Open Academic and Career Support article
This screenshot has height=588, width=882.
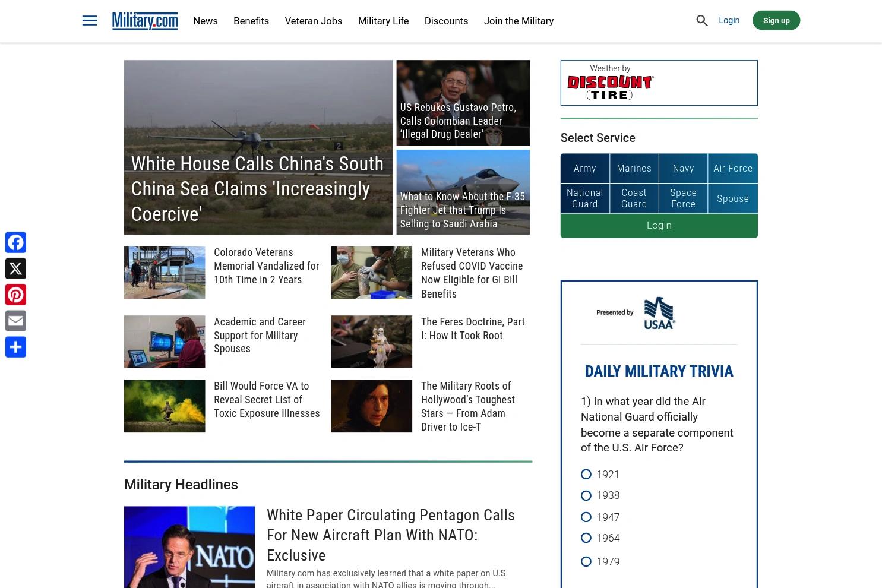click(260, 335)
